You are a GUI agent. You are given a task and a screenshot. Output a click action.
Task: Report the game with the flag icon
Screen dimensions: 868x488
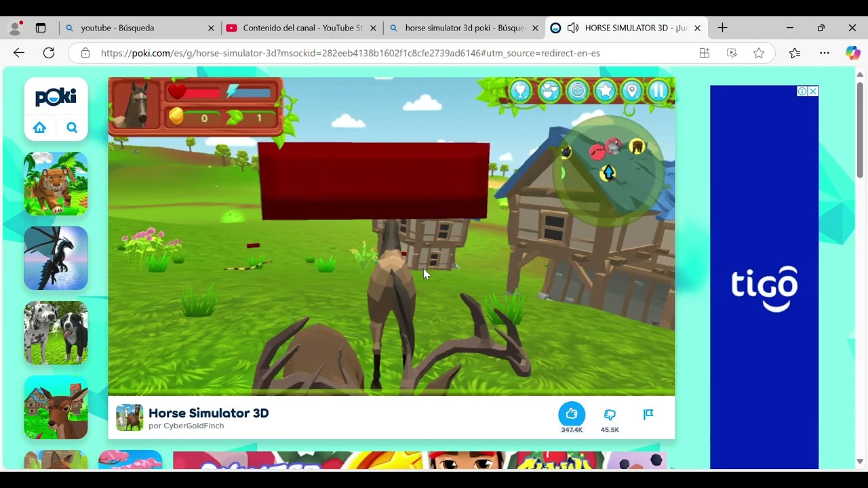(x=648, y=414)
